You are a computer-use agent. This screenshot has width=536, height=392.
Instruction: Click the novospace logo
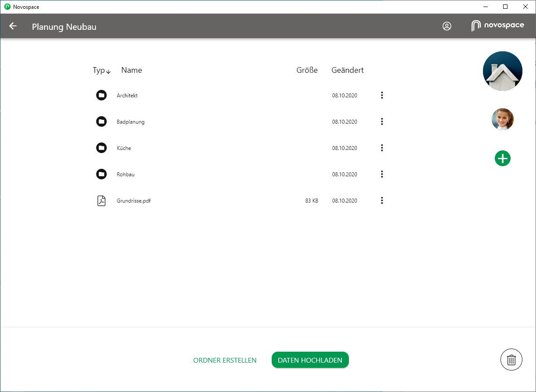[498, 26]
